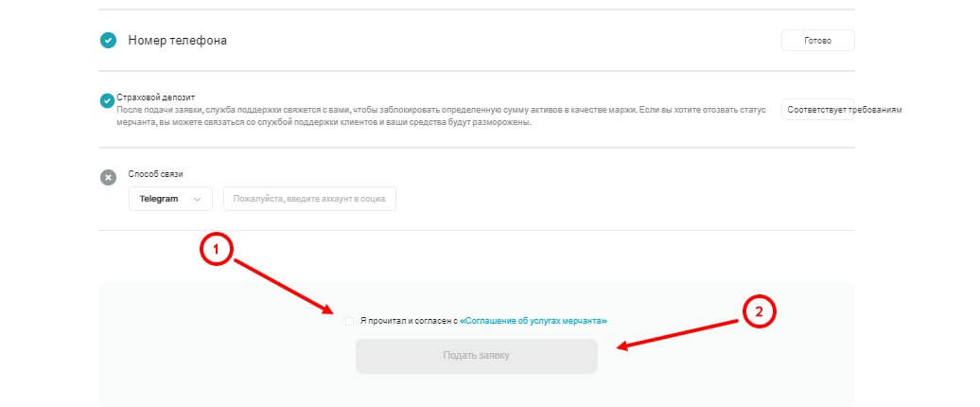Open the «Соглашение об услугах мерчанта» link
The width and height of the screenshot is (980, 407).
click(x=534, y=321)
